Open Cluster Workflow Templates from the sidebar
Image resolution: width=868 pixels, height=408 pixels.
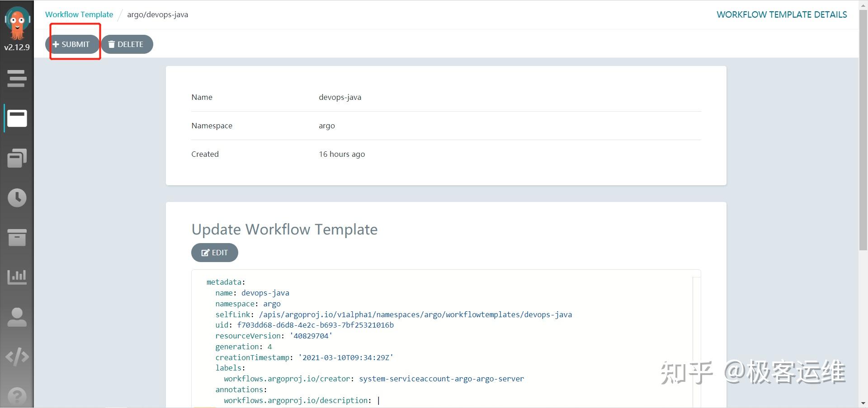(17, 158)
